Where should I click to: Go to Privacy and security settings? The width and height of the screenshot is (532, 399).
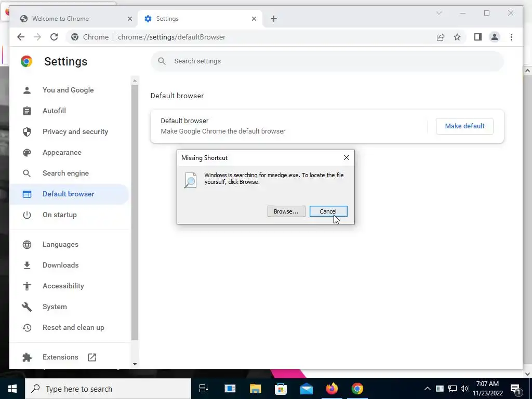coord(69,131)
